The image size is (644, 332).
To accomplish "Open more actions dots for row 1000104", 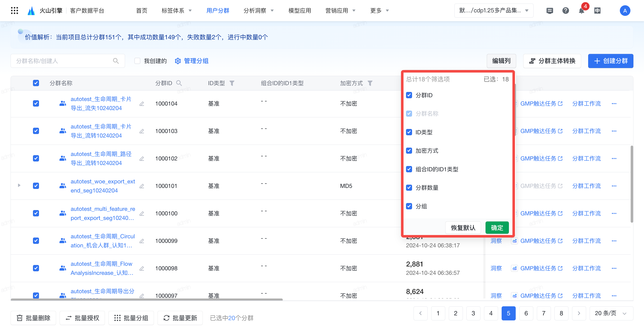I will coord(614,104).
